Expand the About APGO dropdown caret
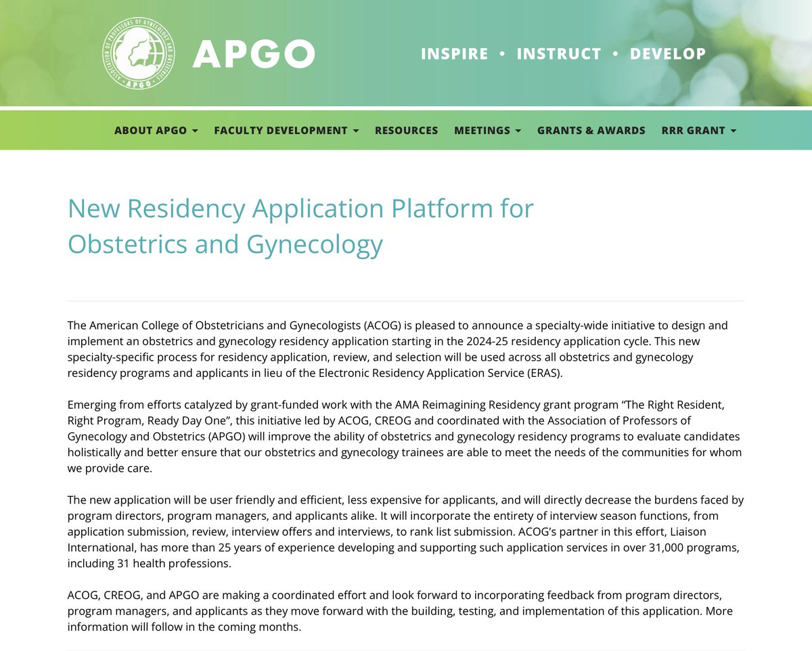The width and height of the screenshot is (812, 651). [x=195, y=131]
